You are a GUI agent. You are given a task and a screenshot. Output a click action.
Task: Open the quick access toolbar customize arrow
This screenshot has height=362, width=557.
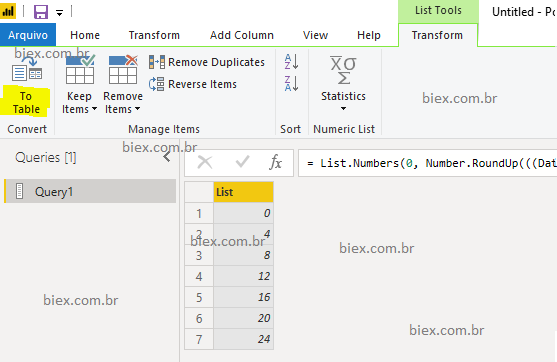tap(59, 13)
